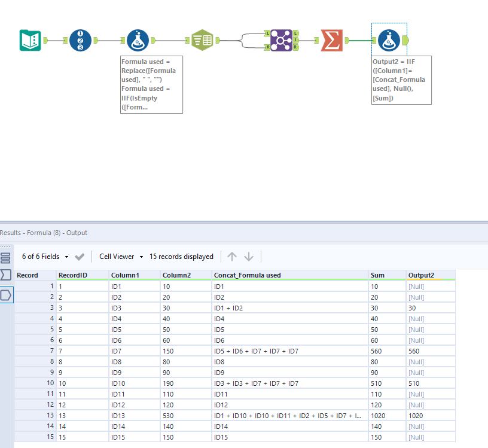Go to next record arrow
The image size is (488, 448).
(x=249, y=257)
